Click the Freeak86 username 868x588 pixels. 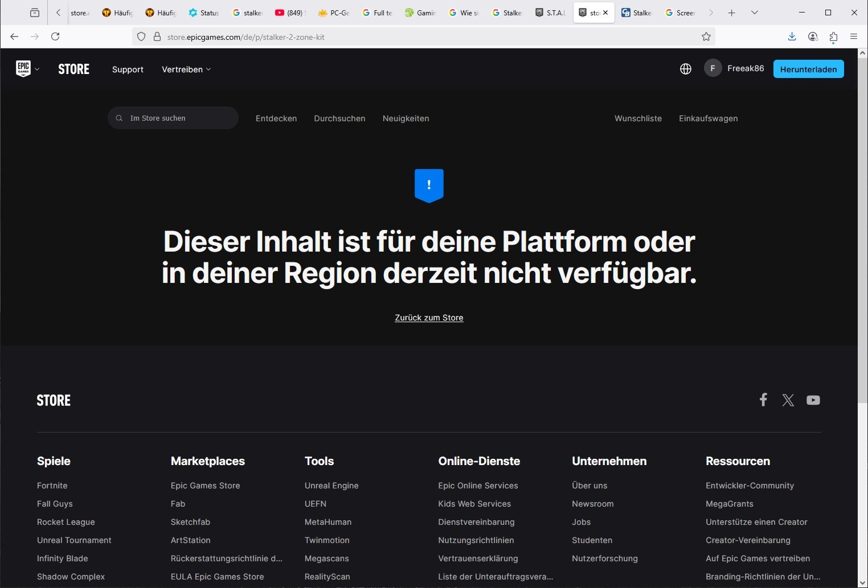746,68
